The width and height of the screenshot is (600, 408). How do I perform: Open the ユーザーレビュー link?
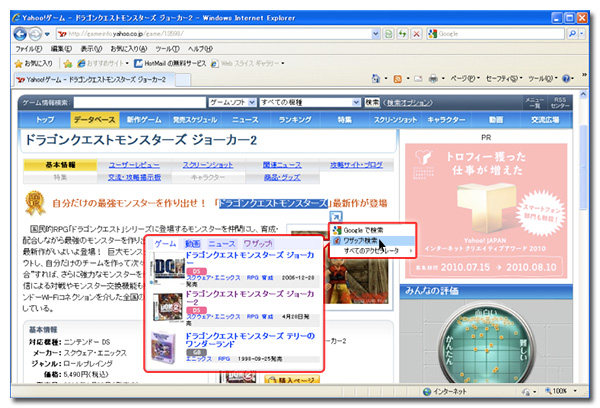[x=134, y=165]
